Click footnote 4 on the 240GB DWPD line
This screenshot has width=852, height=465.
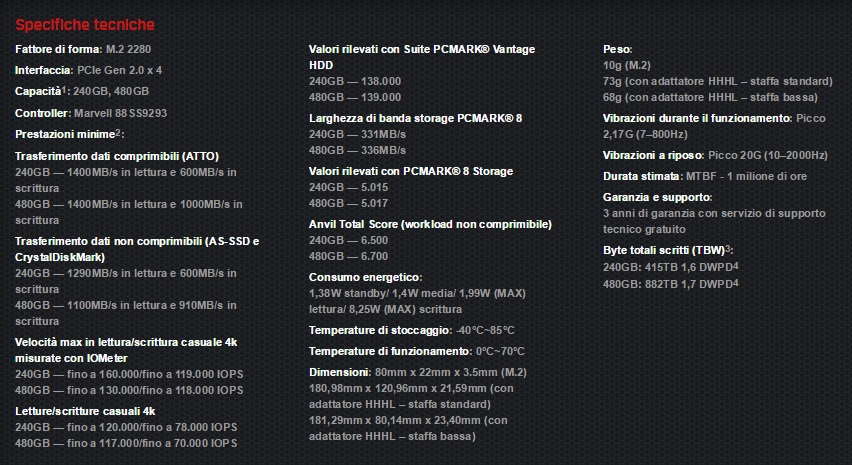click(x=735, y=264)
